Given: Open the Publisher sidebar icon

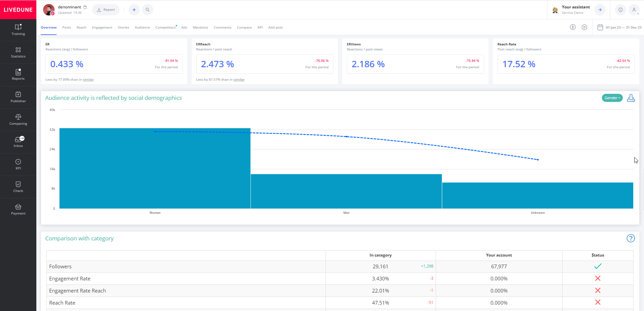Looking at the screenshot, I should coord(18,97).
